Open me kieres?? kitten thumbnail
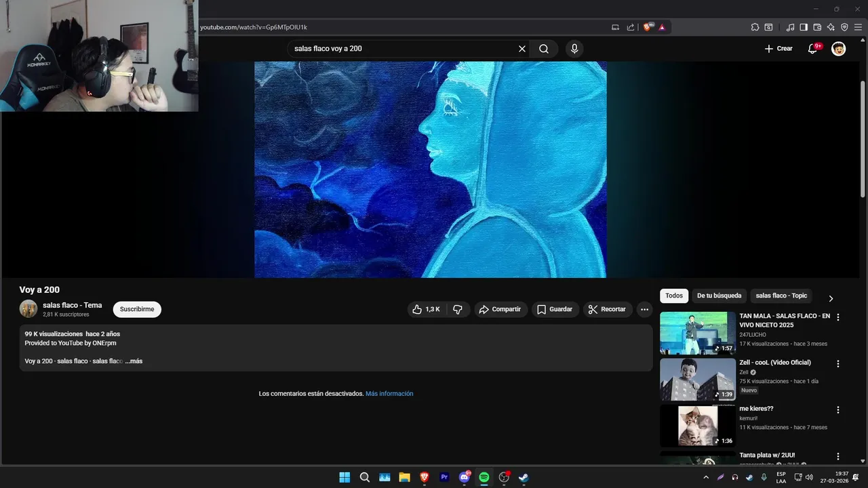This screenshot has height=488, width=868. 698,426
